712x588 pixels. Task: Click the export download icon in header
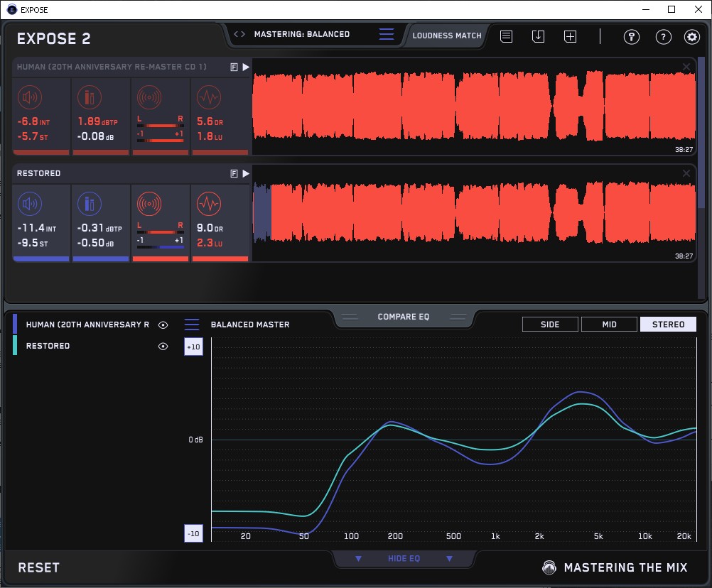tap(538, 36)
